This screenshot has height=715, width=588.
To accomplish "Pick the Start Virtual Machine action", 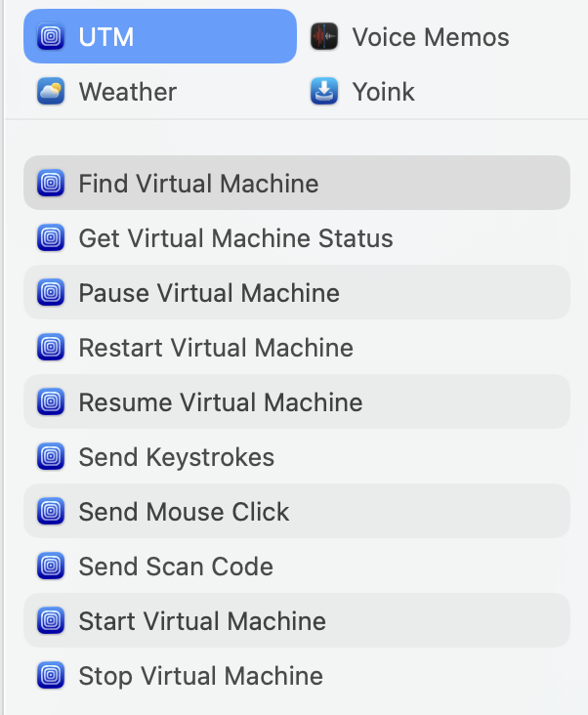I will pyautogui.click(x=202, y=621).
